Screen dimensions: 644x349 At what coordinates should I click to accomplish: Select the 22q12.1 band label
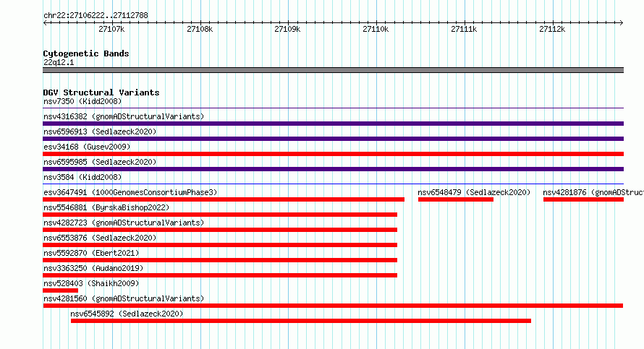tap(59, 62)
